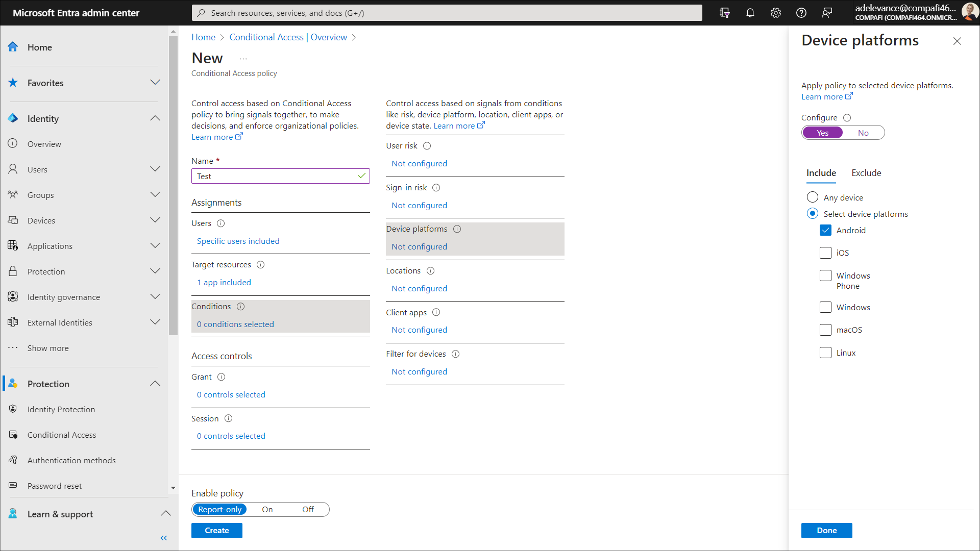Check the iOS platform checkbox

click(825, 253)
